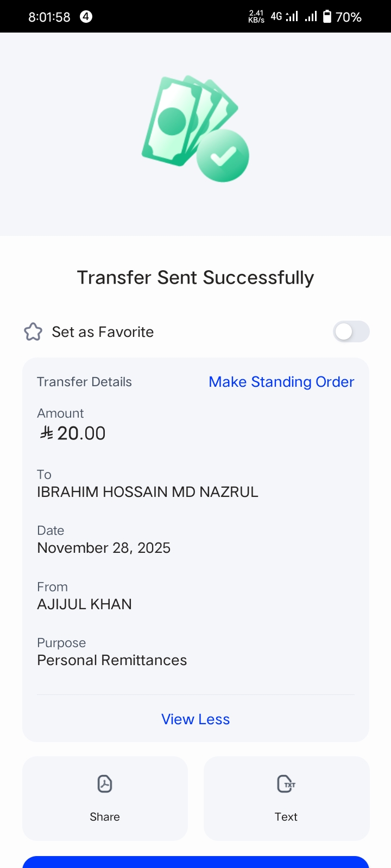Select the 20.00 amount value
The width and height of the screenshot is (391, 868).
(x=81, y=433)
